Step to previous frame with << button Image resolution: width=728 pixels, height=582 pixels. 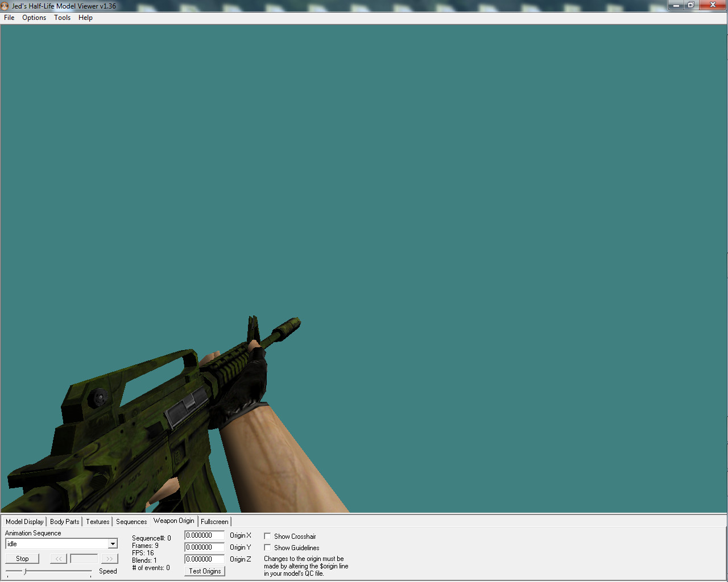pos(58,558)
